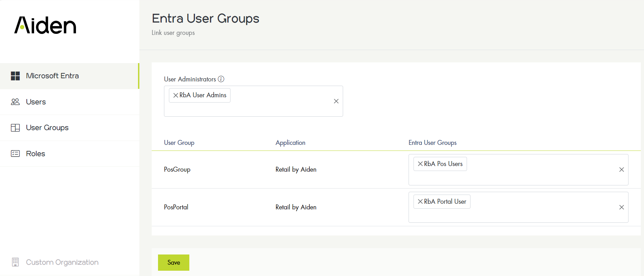Open Entra groups selector for PosPortal

point(518,207)
